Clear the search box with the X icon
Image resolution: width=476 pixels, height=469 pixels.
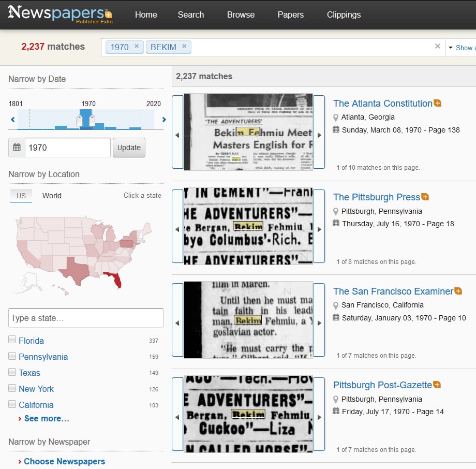(438, 47)
